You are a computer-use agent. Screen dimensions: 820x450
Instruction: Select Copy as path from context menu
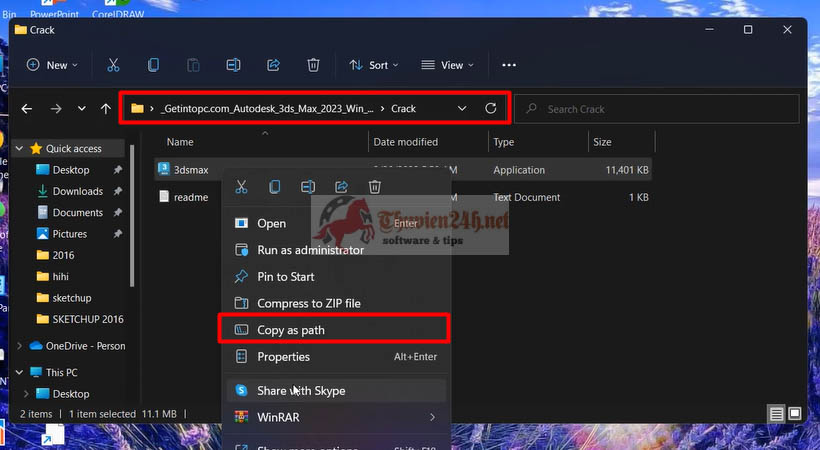[291, 330]
